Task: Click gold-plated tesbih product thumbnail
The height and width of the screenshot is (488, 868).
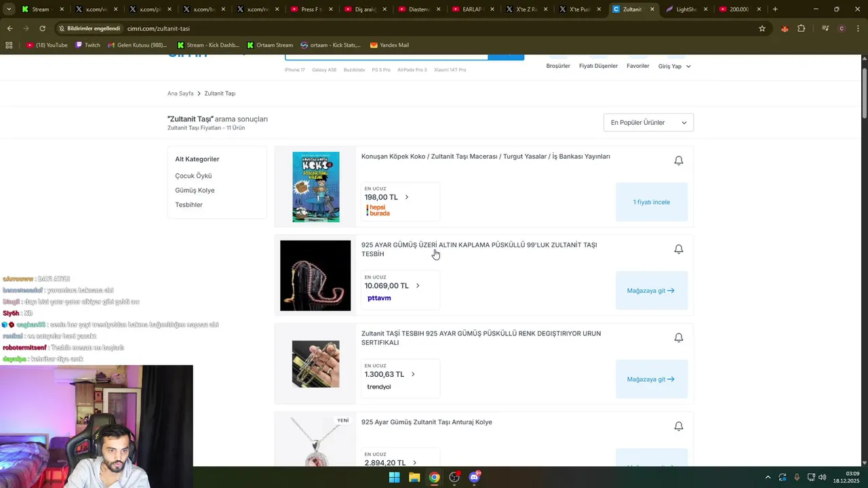Action: click(315, 276)
